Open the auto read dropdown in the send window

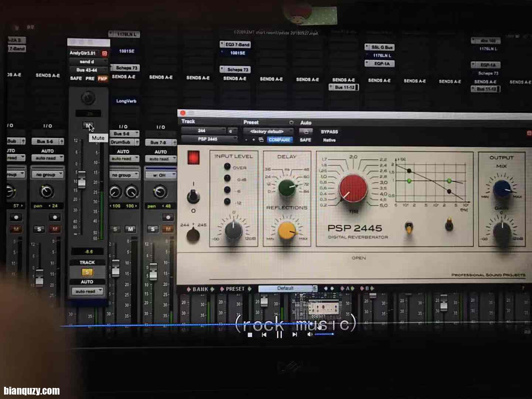click(x=88, y=291)
